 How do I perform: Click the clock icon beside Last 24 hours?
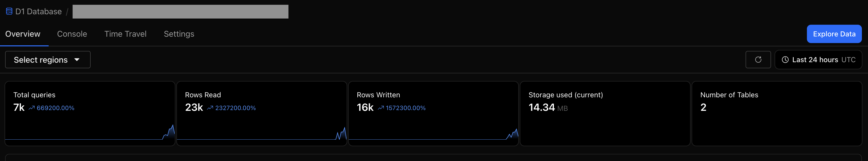click(x=785, y=60)
